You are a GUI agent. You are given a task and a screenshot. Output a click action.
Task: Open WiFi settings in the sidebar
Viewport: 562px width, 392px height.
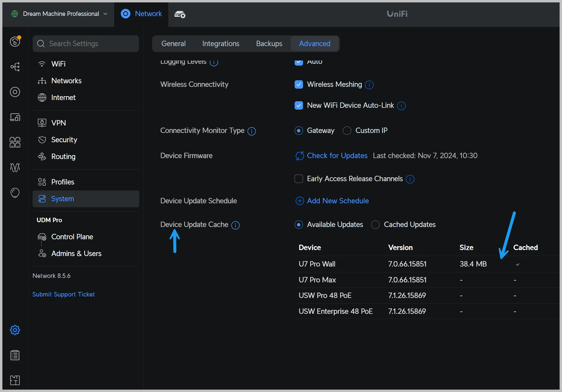pos(86,64)
